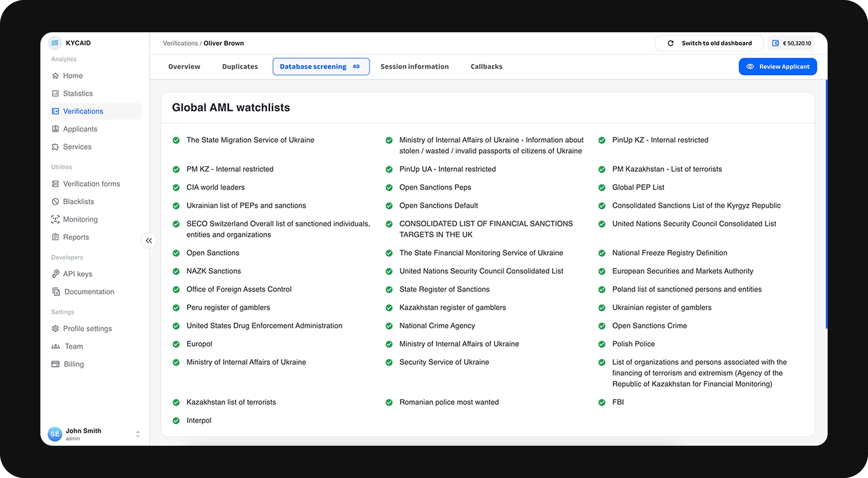Click the check mark beside Europol
This screenshot has width=868, height=478.
pos(176,344)
